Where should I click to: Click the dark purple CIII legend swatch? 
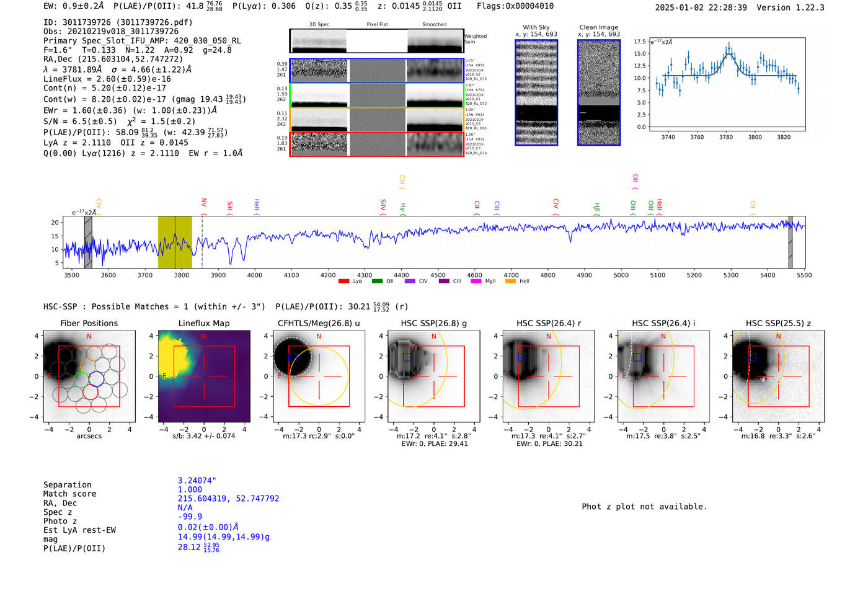pos(443,282)
